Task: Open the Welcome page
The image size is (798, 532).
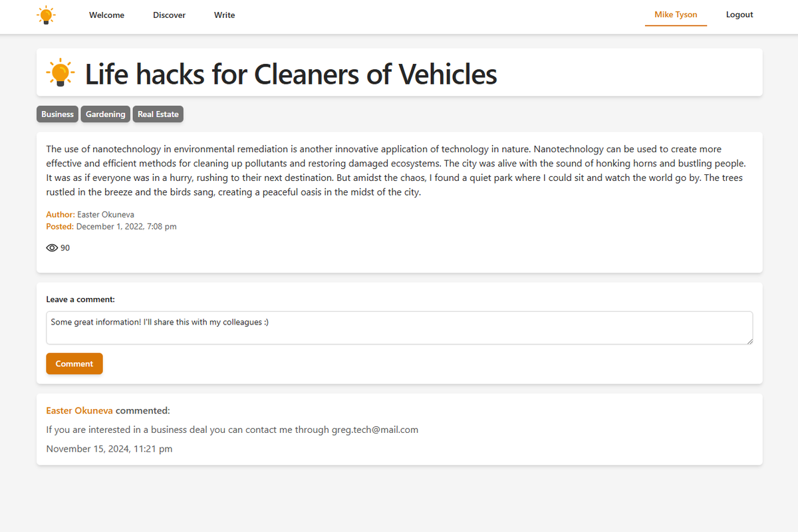Action: click(x=106, y=15)
